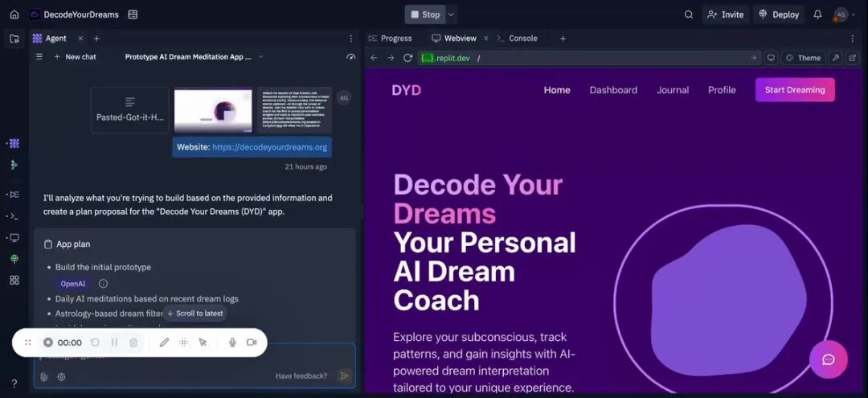
Task: Switch to Console tab
Action: click(517, 39)
